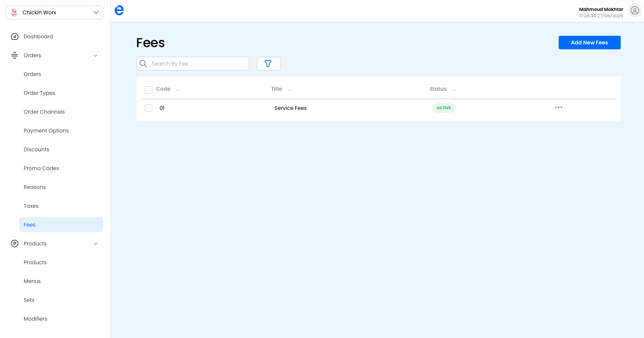Collapse the Products section chevron
Image resolution: width=644 pixels, height=338 pixels.
(95, 244)
